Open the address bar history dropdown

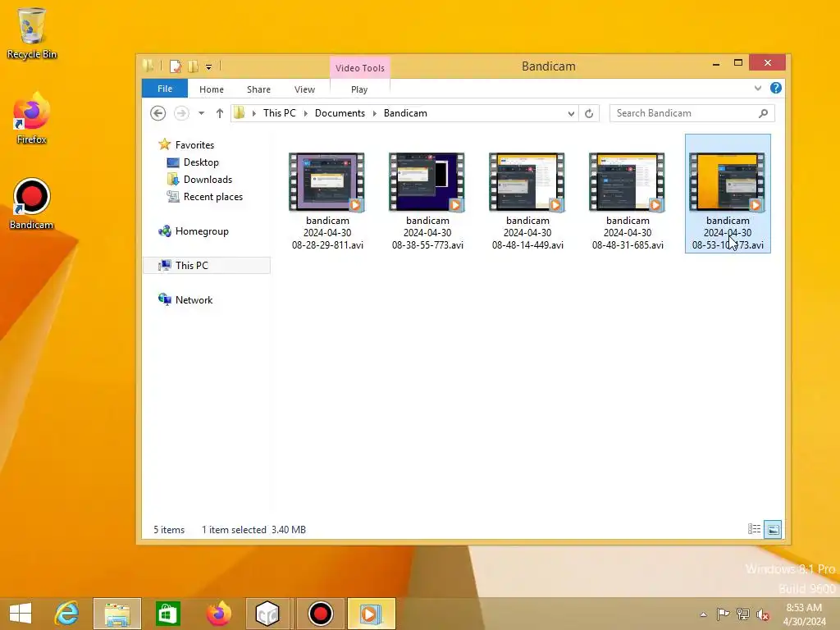(x=571, y=113)
